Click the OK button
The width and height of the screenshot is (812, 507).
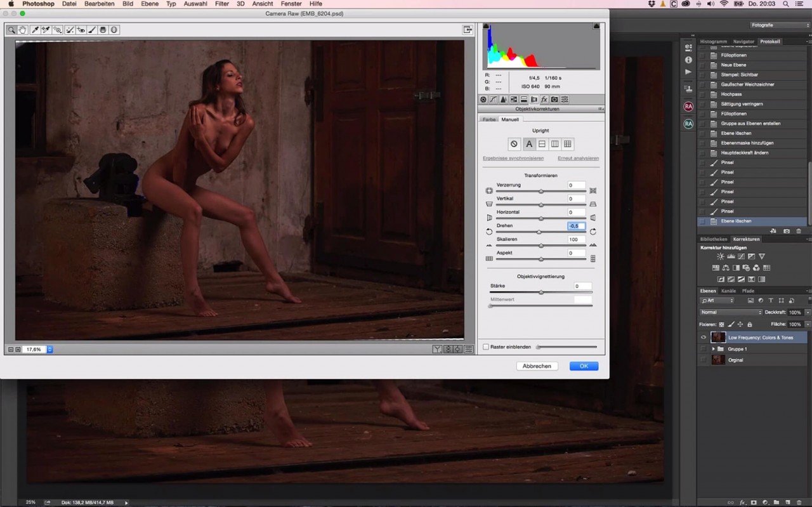coord(584,366)
